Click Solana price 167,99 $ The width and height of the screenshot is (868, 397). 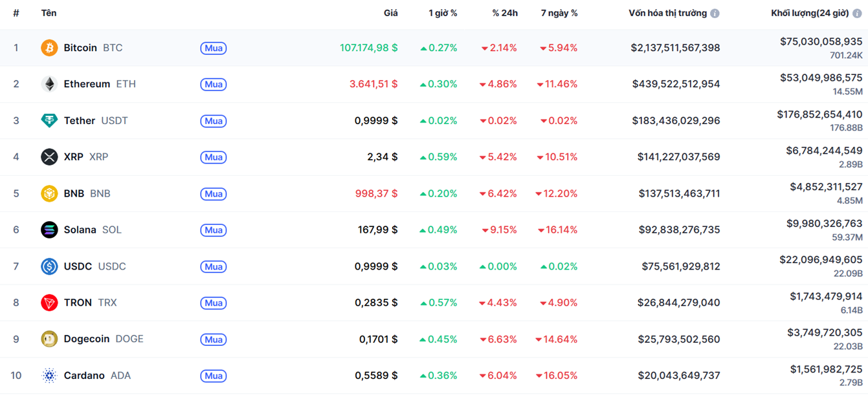pos(378,230)
